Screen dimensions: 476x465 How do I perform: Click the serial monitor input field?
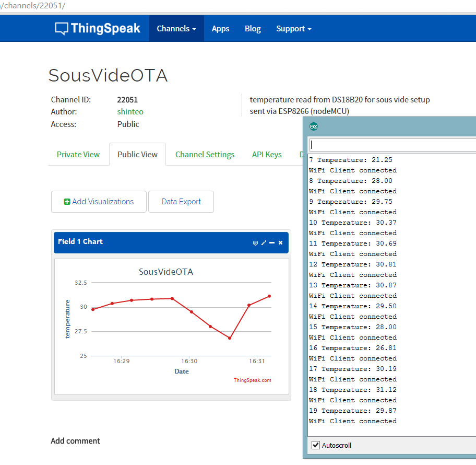pos(392,145)
